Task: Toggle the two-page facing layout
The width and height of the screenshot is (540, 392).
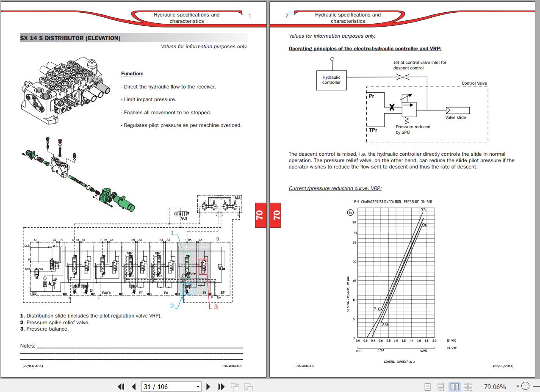Action: (454, 386)
